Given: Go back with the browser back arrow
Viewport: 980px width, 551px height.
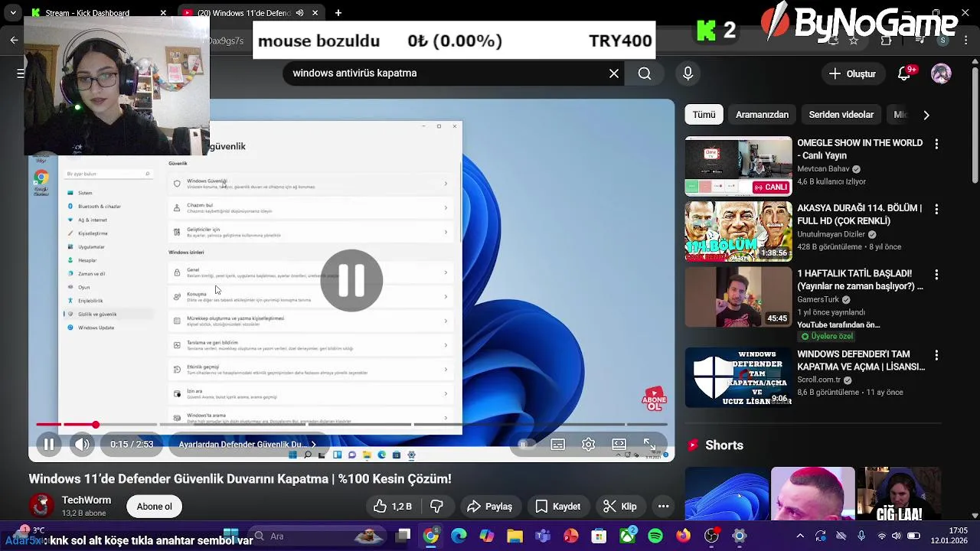Looking at the screenshot, I should pos(14,40).
